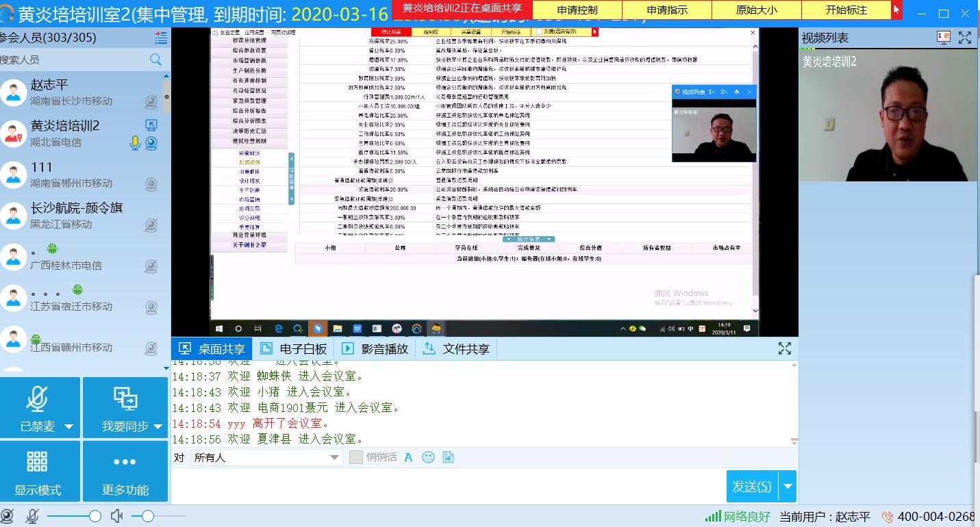Open the participant list sort icon
Viewport: 980px width, 527px height.
pyautogui.click(x=161, y=38)
